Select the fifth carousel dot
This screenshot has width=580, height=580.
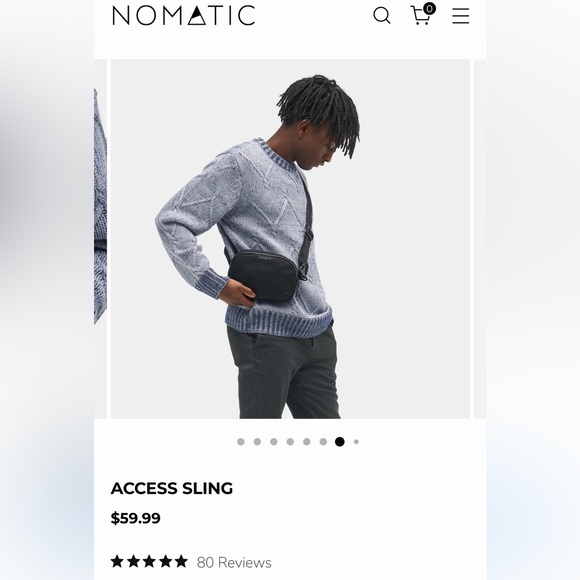tap(307, 442)
